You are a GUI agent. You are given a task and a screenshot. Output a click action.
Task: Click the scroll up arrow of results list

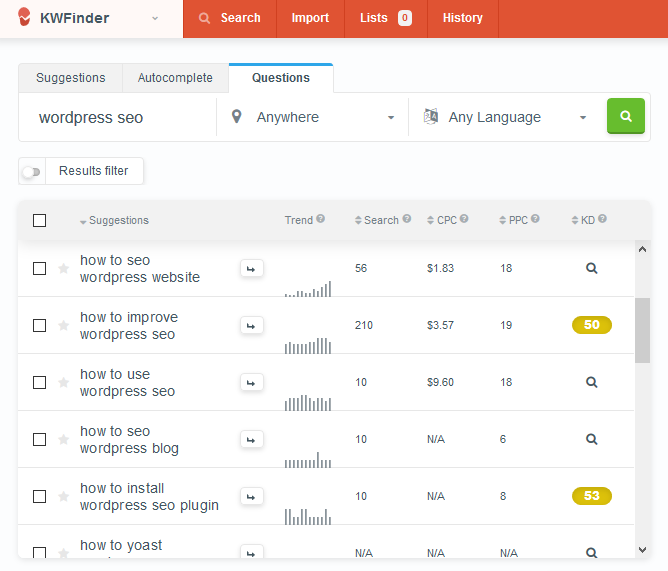point(642,249)
